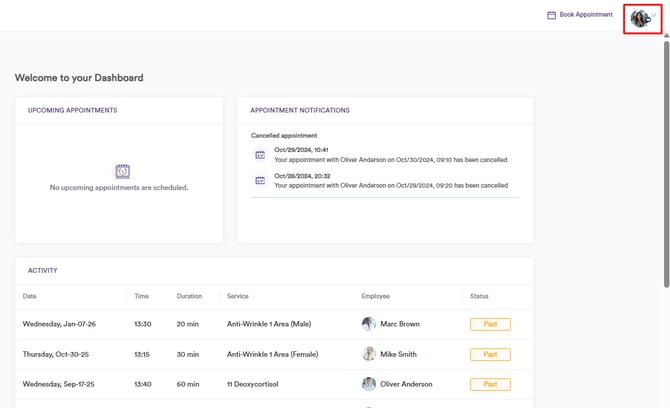This screenshot has height=408, width=670.
Task: Click Marc Brown's avatar photo
Action: (x=369, y=324)
